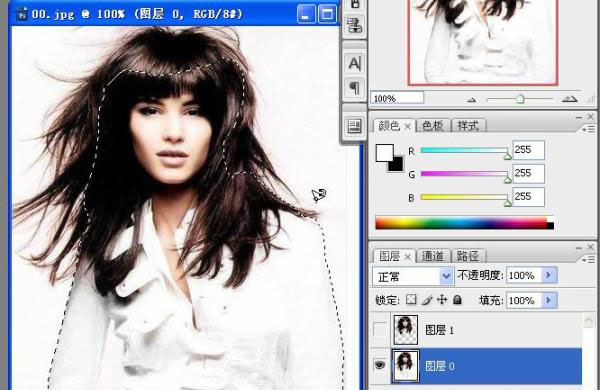Select the 图层 layers tab
The image size is (600, 390).
[390, 256]
